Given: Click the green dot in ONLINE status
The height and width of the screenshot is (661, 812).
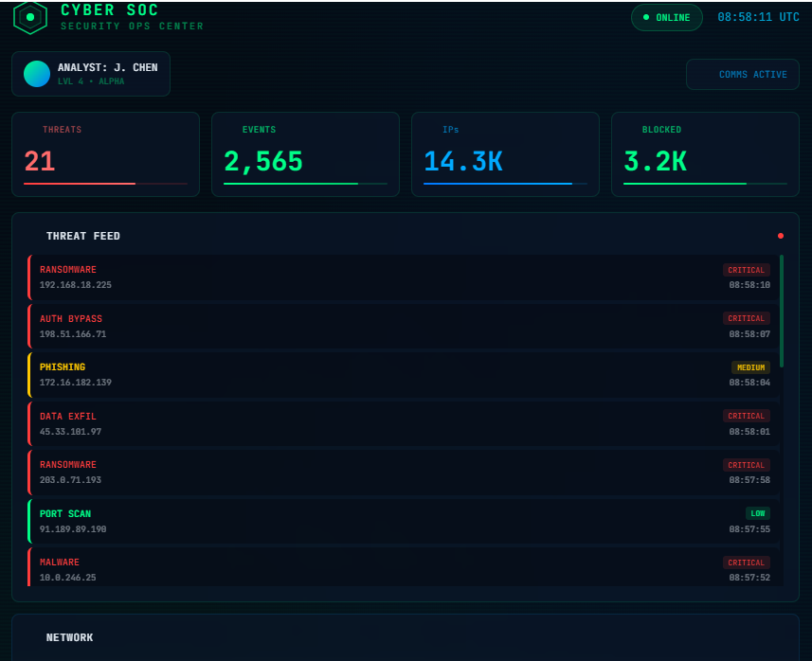Looking at the screenshot, I should (646, 17).
